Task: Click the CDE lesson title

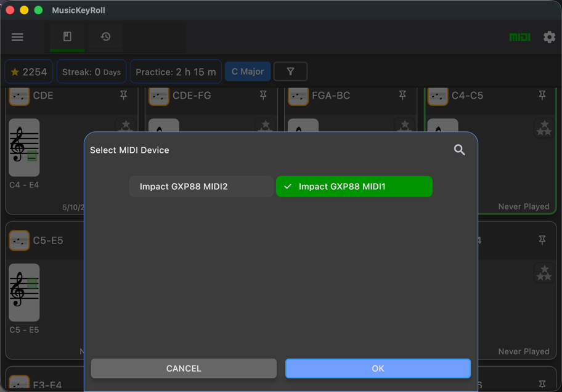Action: 43,96
